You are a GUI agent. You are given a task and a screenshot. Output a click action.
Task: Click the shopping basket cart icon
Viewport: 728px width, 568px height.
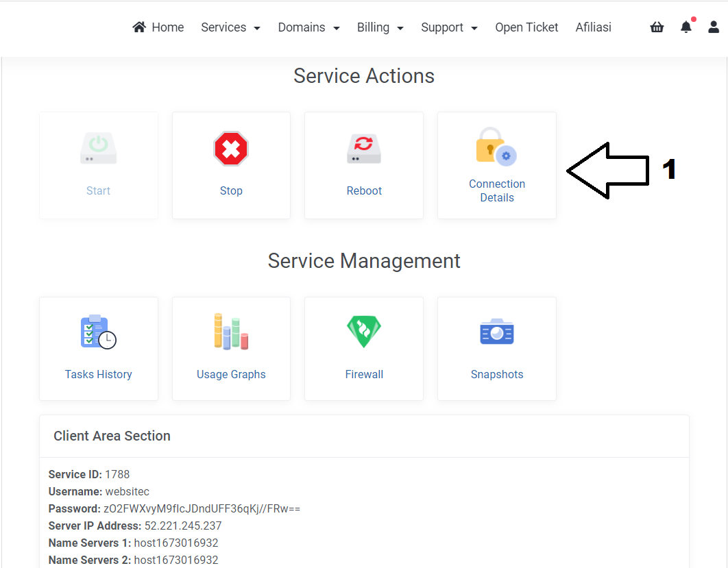point(657,27)
